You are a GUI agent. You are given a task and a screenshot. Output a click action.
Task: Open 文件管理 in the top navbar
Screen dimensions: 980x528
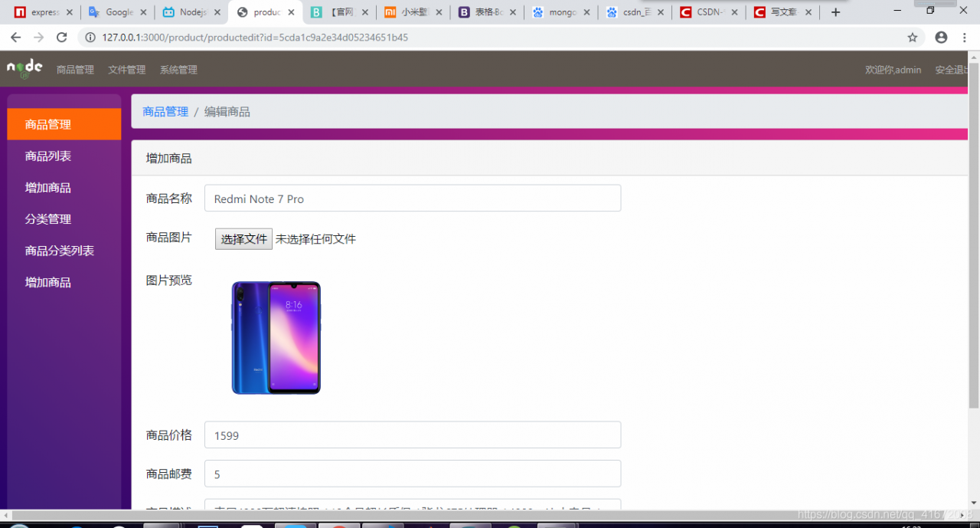click(126, 70)
